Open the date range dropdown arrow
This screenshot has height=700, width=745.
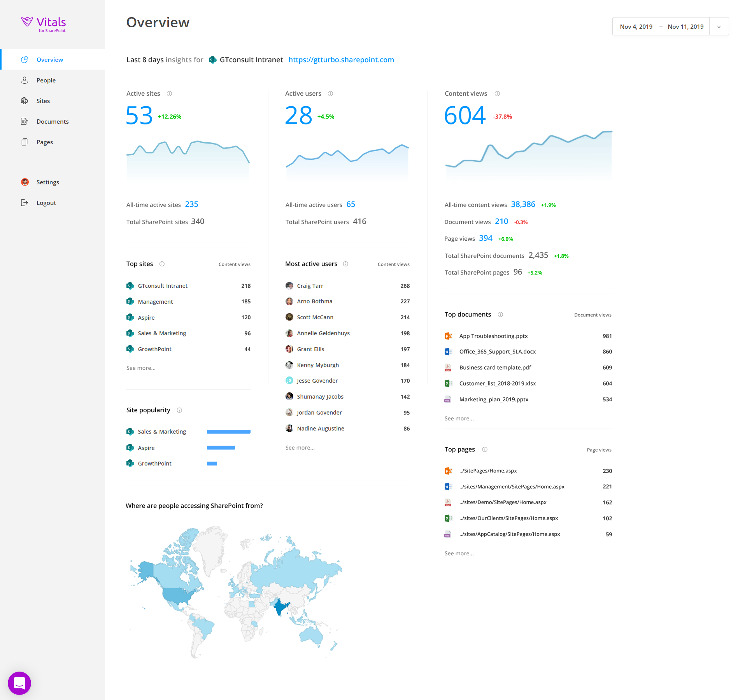point(719,26)
